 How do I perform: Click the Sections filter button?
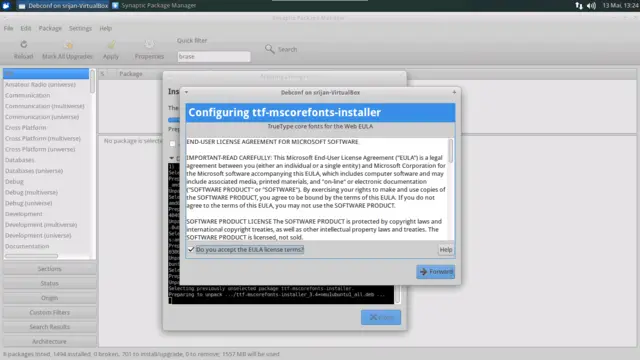[50, 269]
